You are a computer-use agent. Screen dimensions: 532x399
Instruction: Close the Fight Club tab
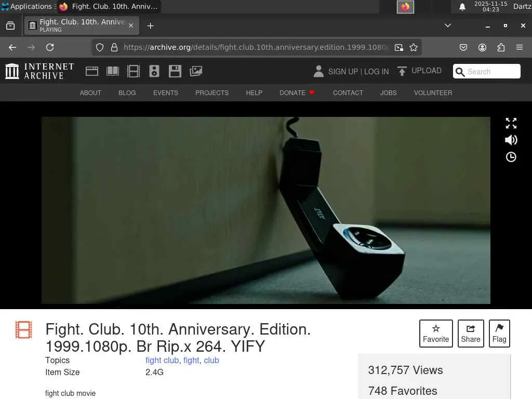click(x=131, y=25)
